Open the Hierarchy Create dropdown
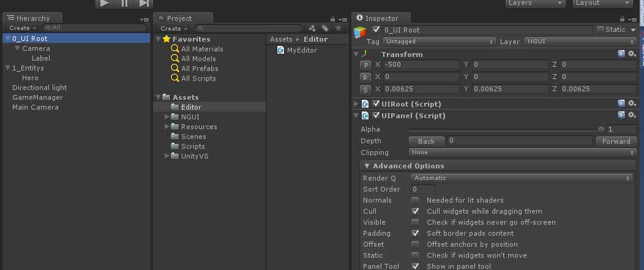Screen dimensions: 644x270 (23, 28)
